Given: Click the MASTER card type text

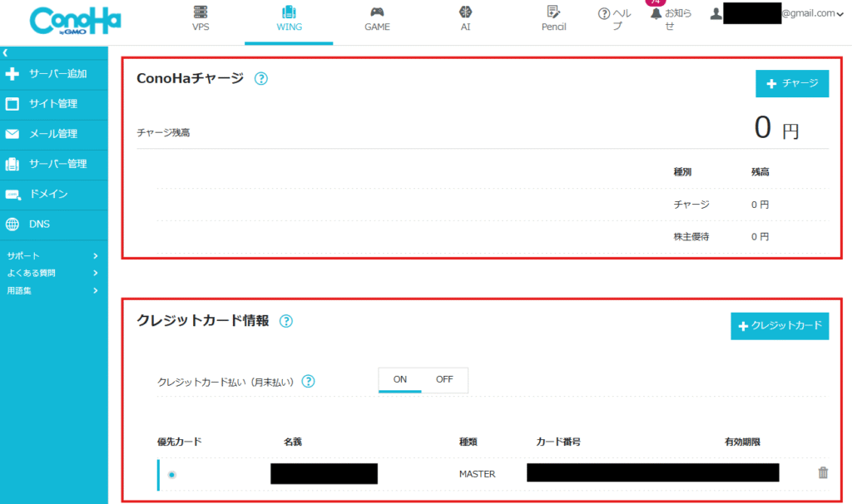Looking at the screenshot, I should [x=477, y=474].
